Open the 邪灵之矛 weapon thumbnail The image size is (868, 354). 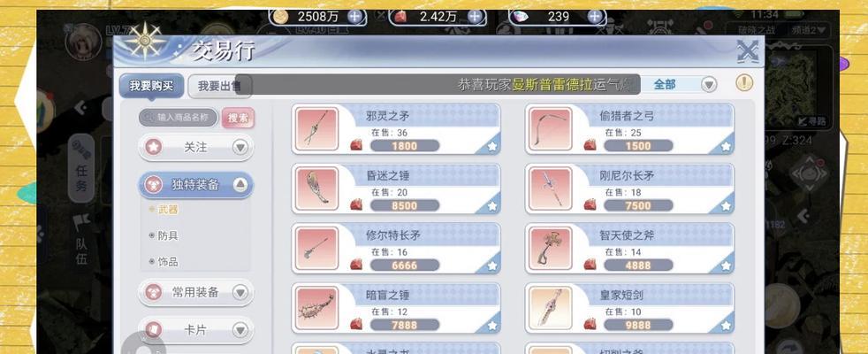[x=316, y=128]
